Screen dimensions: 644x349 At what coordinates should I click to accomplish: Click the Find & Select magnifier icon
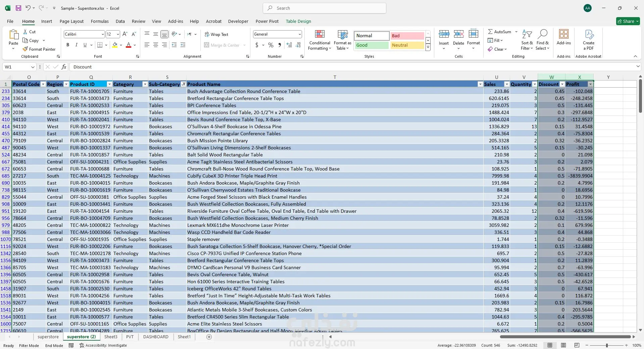tap(542, 34)
